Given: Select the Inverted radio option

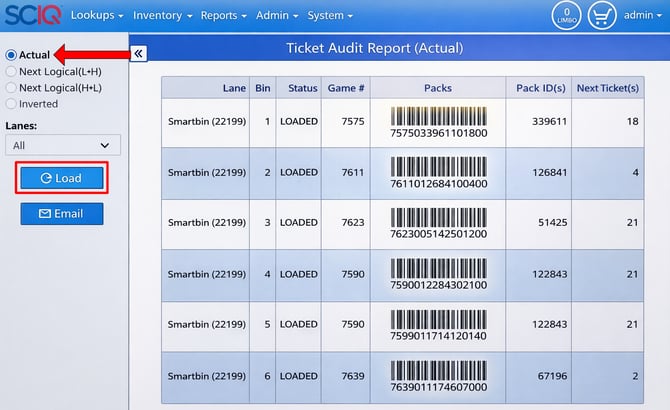Looking at the screenshot, I should pyautogui.click(x=11, y=104).
